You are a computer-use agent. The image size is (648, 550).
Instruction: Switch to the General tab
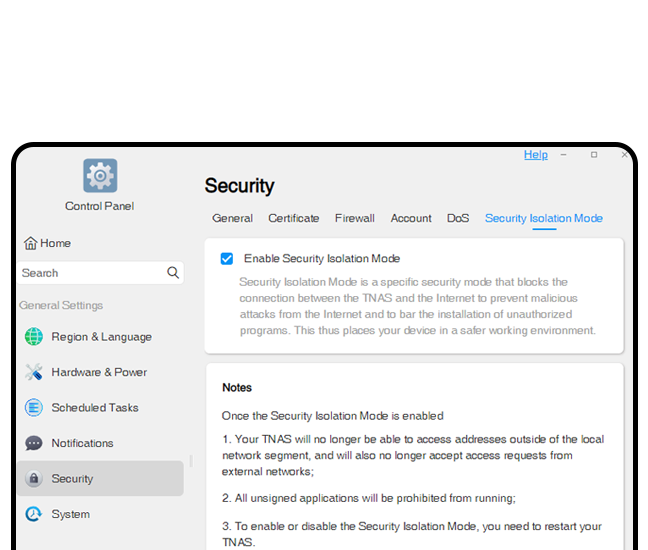[232, 218]
